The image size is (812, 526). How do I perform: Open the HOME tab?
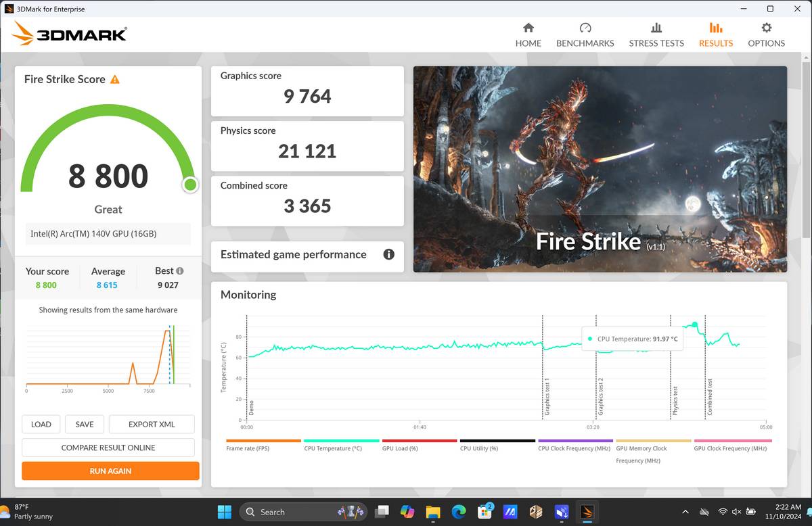[x=528, y=35]
